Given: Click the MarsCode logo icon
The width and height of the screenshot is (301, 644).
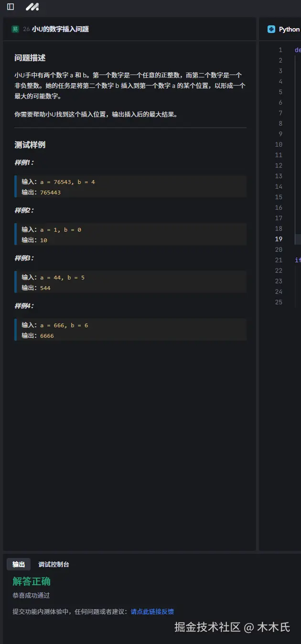Looking at the screenshot, I should pos(32,7).
